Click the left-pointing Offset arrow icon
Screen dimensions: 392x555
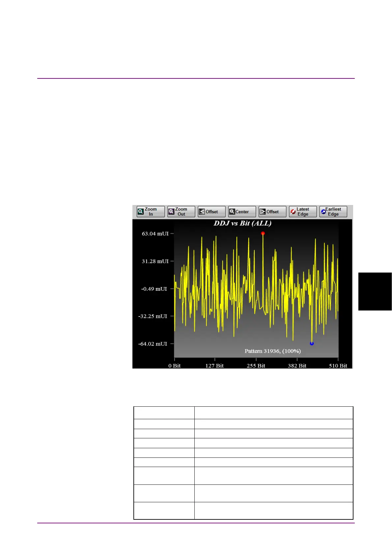click(202, 212)
